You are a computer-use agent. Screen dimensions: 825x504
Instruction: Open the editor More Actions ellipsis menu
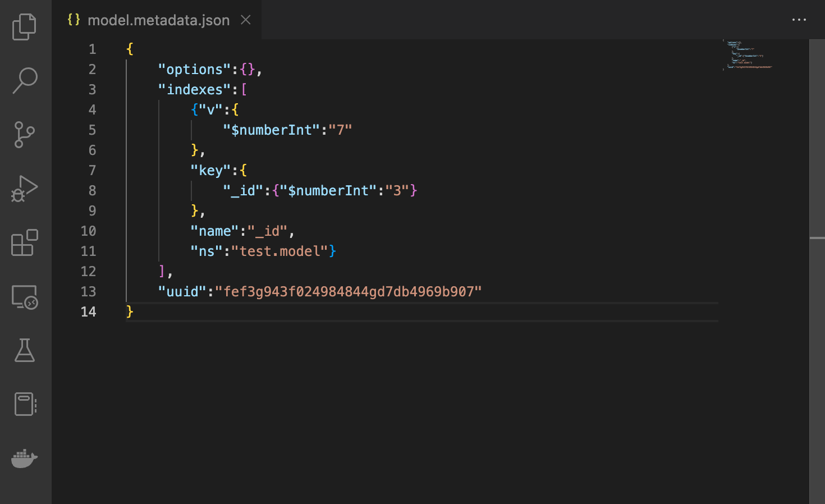coord(799,20)
